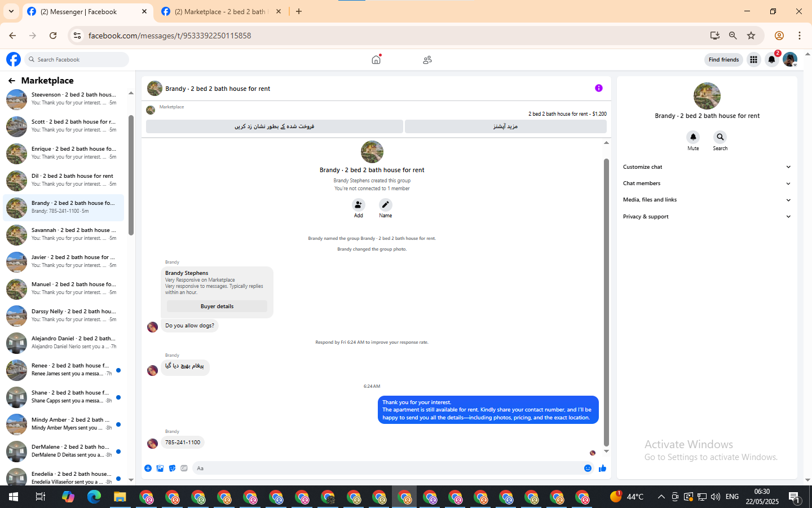Click the browser address bar URL

(170, 36)
